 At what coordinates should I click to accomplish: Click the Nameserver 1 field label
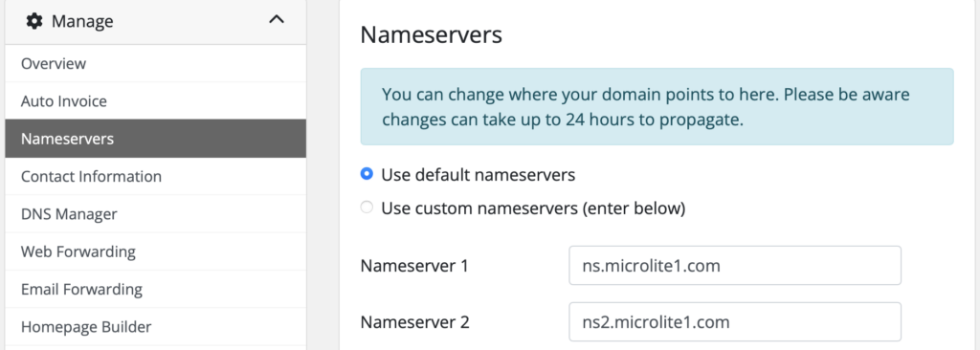414,266
